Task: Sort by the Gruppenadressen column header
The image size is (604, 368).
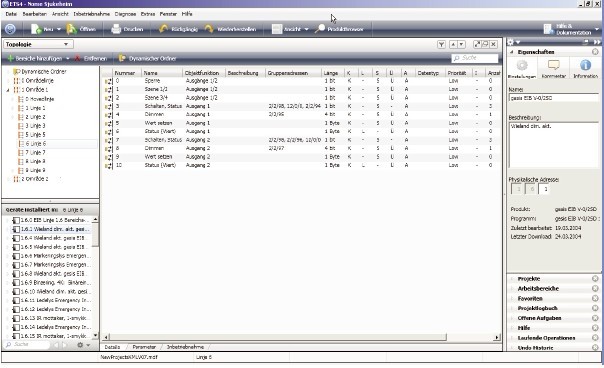Action: [293, 73]
